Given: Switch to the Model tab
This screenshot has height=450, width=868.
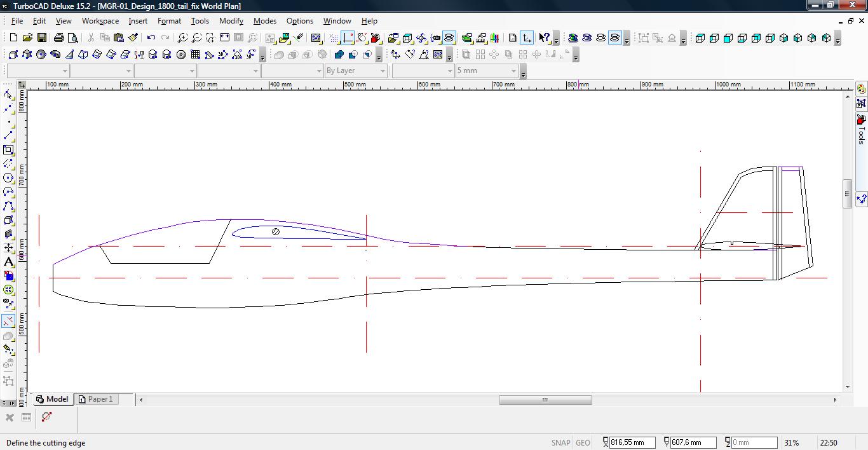Looking at the screenshot, I should (x=53, y=399).
